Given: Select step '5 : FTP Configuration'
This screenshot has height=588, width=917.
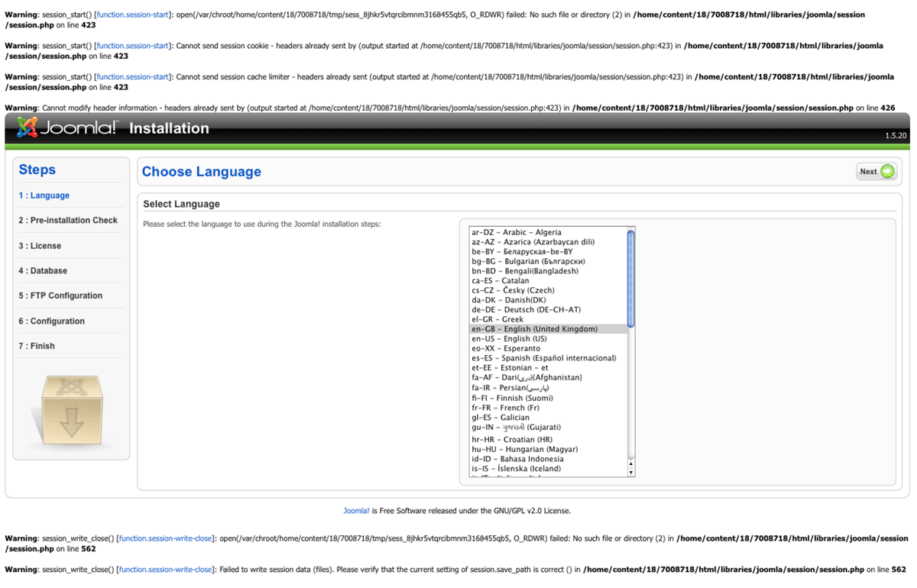Looking at the screenshot, I should [60, 296].
